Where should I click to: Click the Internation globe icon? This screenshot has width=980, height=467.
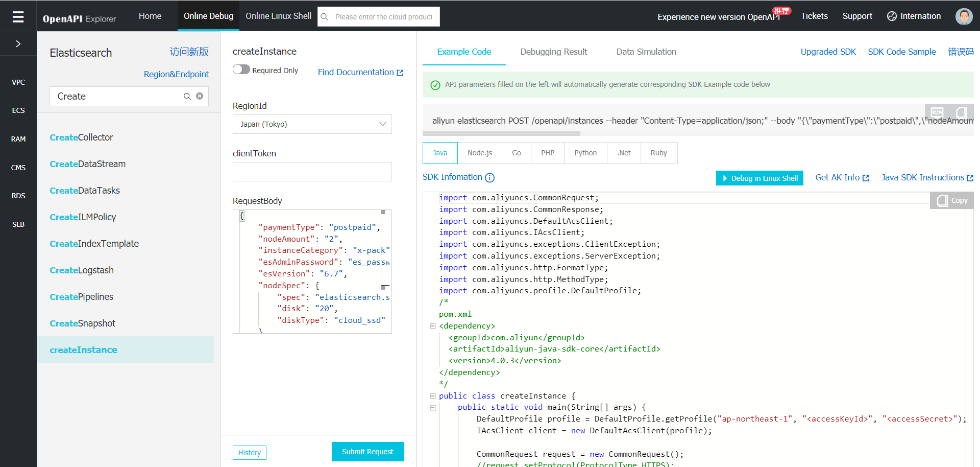pos(892,16)
